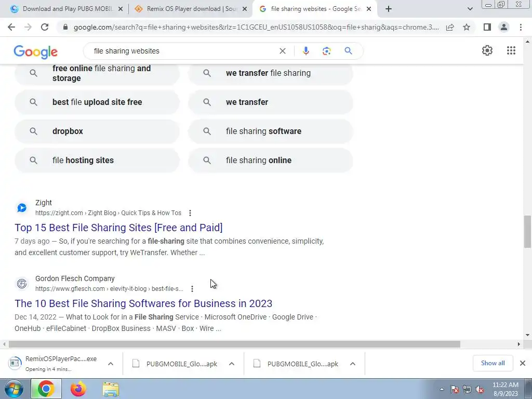Open Windows Explorer from taskbar
Screen dimensions: 532x399
tap(111, 389)
